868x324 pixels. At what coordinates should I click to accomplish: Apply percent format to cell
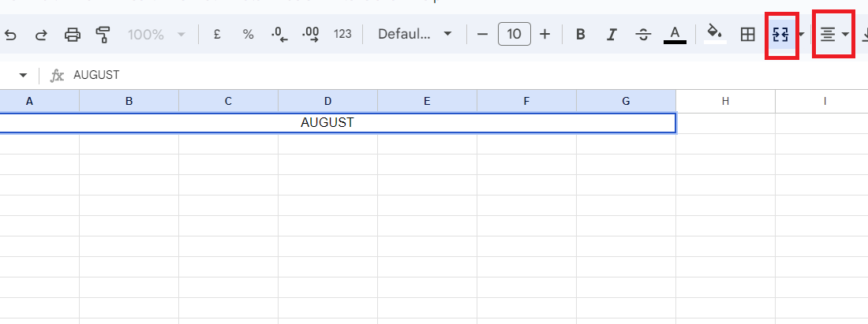tap(248, 35)
